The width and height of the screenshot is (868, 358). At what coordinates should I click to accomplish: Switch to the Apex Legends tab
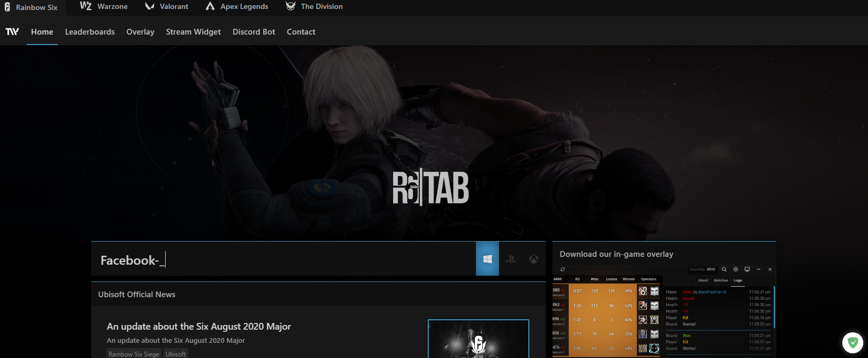pyautogui.click(x=237, y=6)
